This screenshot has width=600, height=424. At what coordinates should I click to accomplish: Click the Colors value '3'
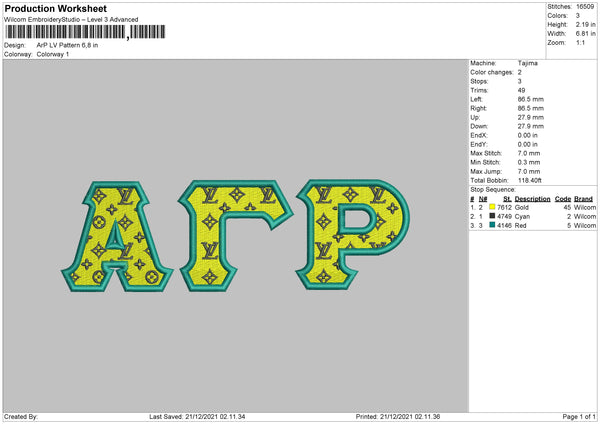(x=578, y=16)
